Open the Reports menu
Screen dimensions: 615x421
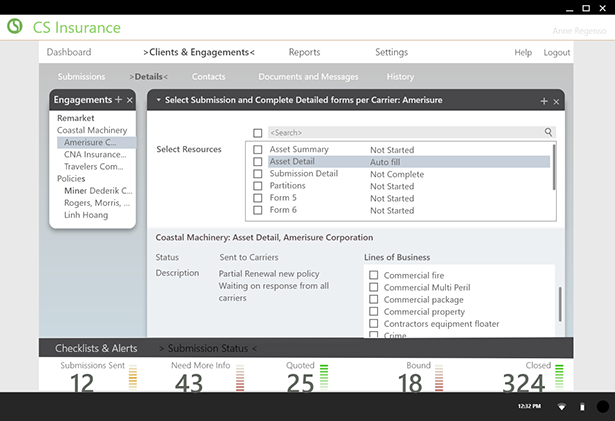(x=304, y=52)
